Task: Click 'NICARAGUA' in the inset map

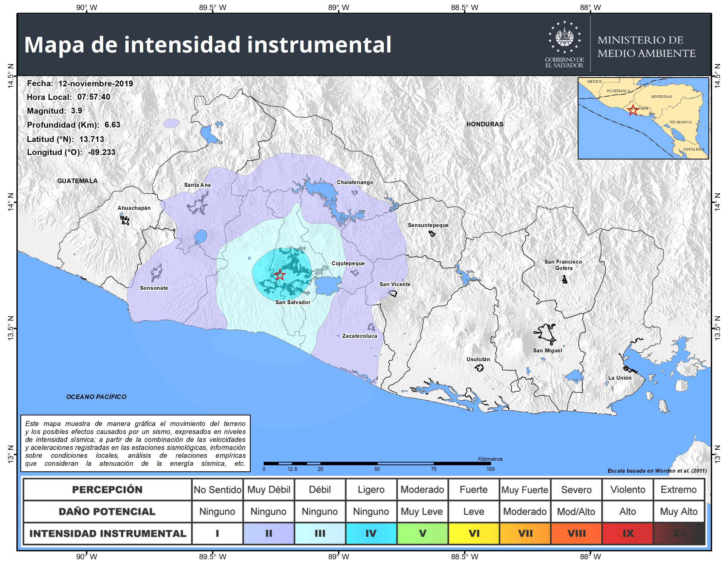Action: click(681, 122)
